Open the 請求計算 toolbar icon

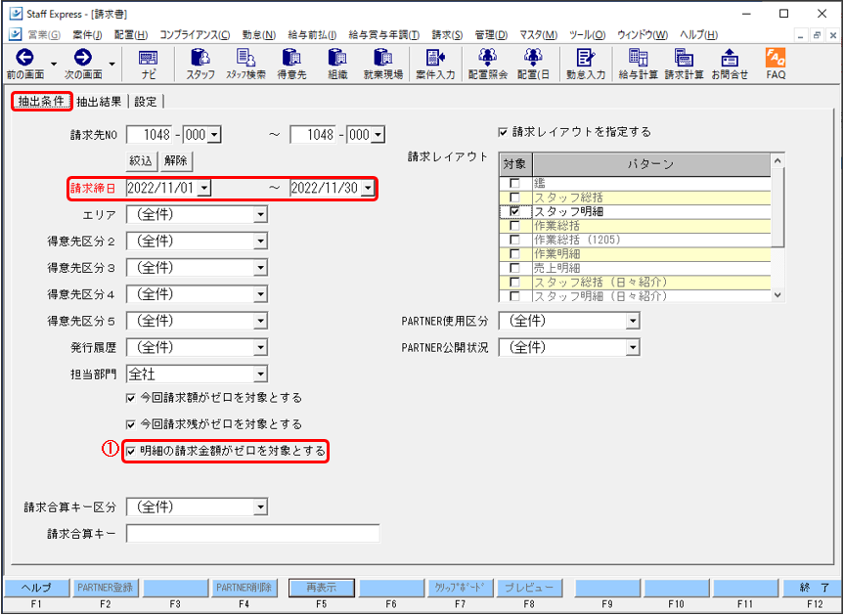point(684,58)
